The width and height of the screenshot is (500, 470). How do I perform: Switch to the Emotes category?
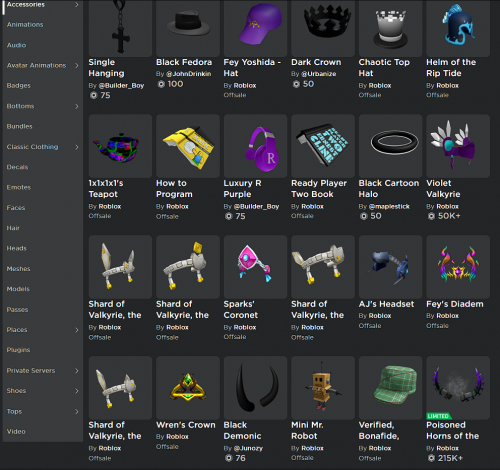pyautogui.click(x=19, y=187)
